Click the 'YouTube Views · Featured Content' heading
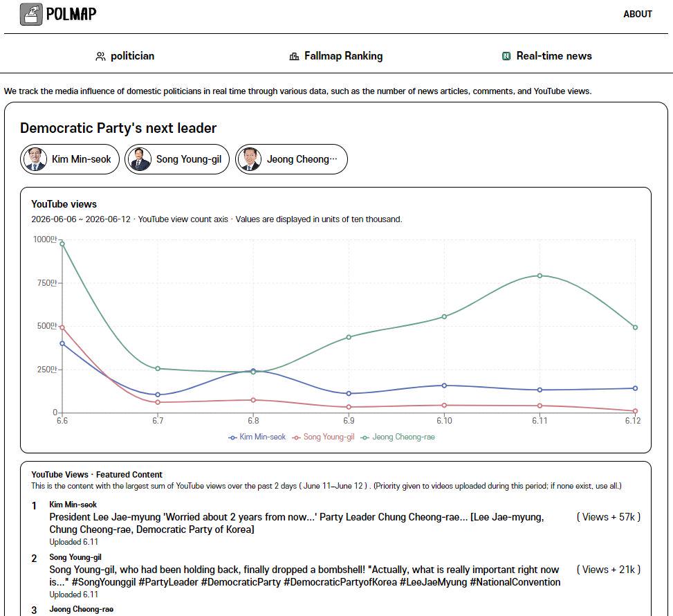673x616 pixels. [x=97, y=475]
